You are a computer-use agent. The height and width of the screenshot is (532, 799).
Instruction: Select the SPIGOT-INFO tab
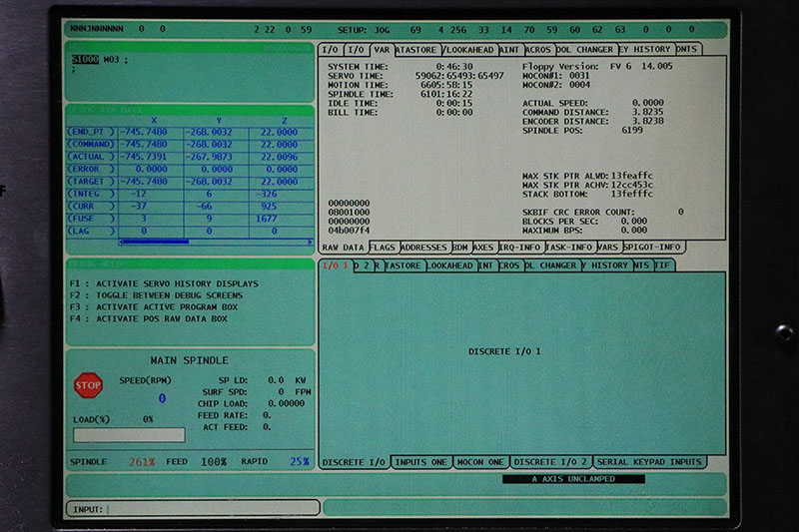pos(652,247)
